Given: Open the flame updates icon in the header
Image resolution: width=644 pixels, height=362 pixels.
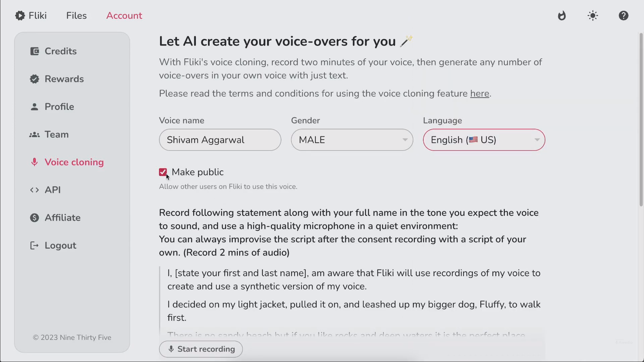Looking at the screenshot, I should [x=562, y=15].
